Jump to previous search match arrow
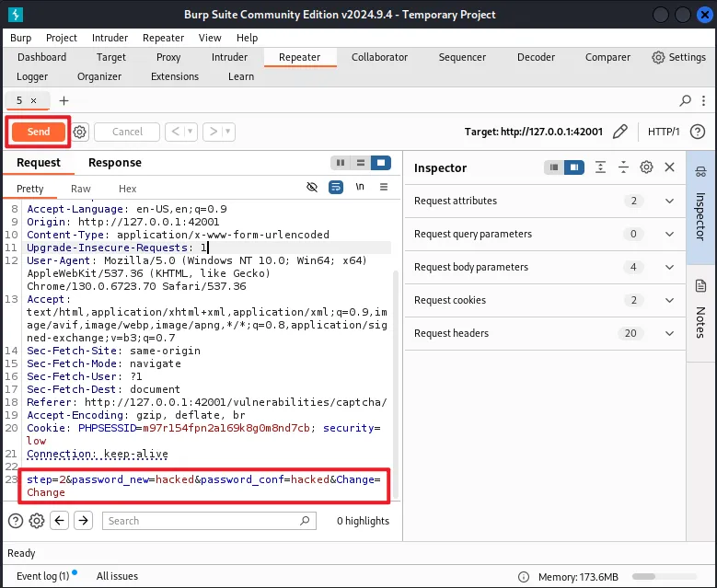Viewport: 717px width, 588px height. [60, 520]
